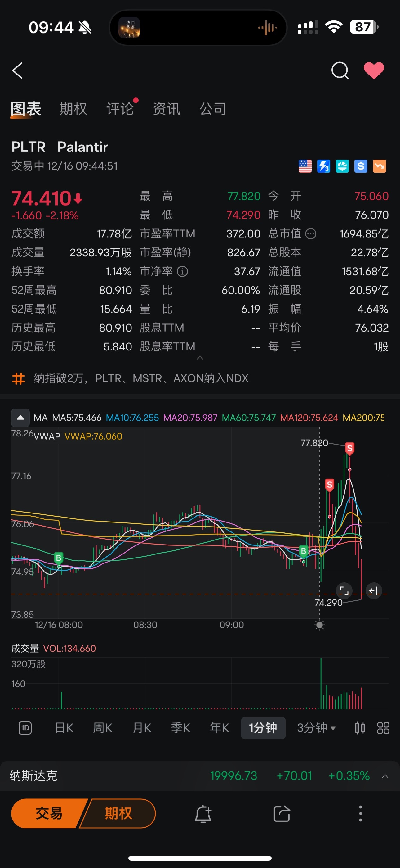Tap the 成交量 VOL:134.660 label

point(54,648)
